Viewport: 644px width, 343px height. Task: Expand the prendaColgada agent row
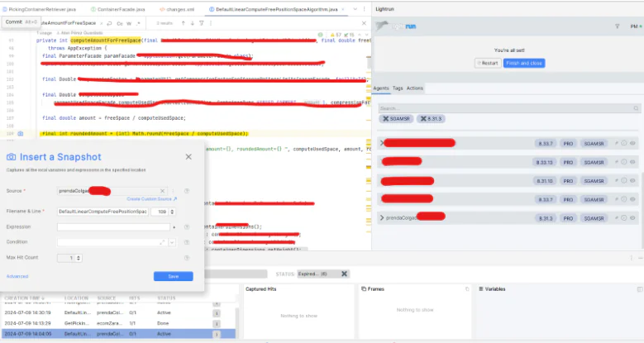381,218
